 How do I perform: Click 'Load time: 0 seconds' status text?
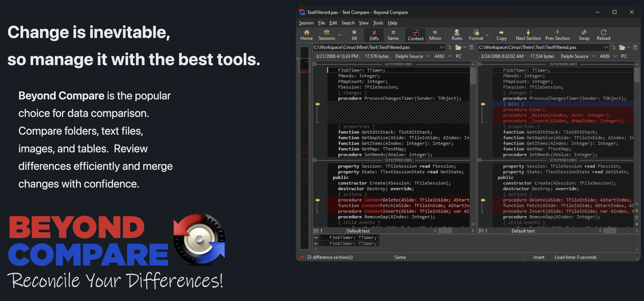(575, 257)
